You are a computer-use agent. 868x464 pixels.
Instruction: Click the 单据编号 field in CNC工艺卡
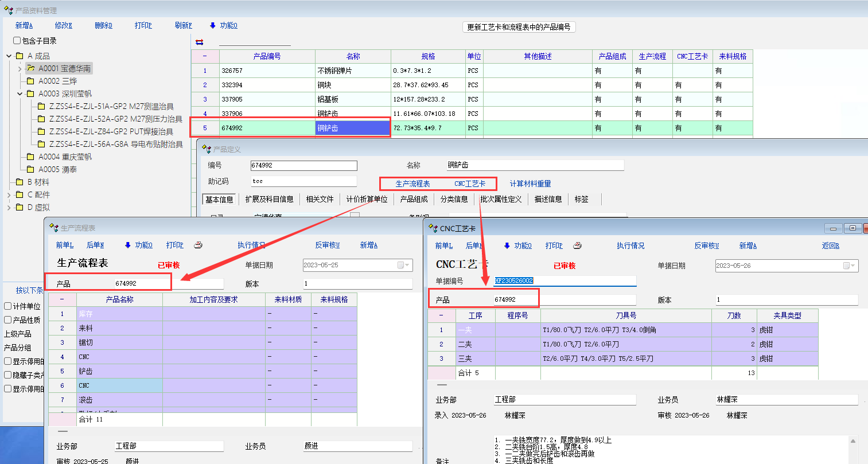(565, 281)
